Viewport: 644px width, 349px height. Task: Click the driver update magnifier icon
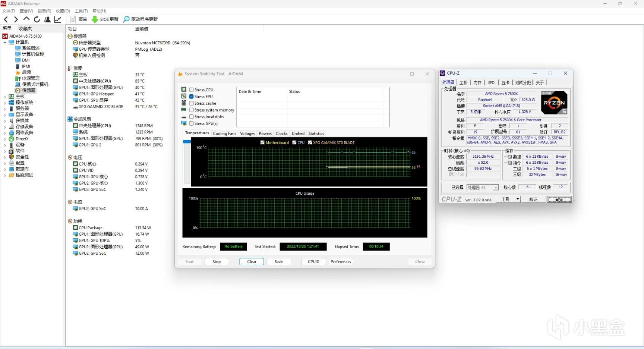tap(126, 19)
